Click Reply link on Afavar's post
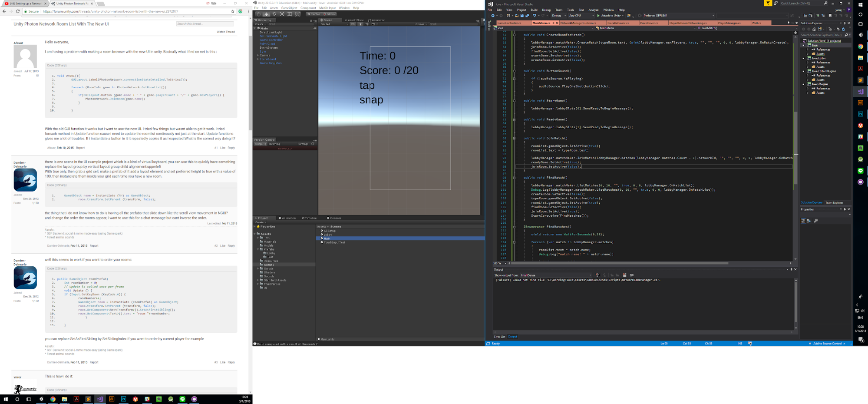Image resolution: width=868 pixels, height=404 pixels. [x=231, y=148]
